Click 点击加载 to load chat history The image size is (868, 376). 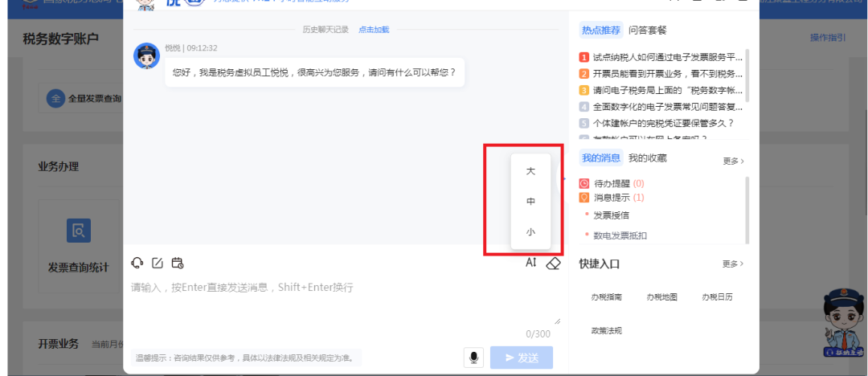coord(374,30)
